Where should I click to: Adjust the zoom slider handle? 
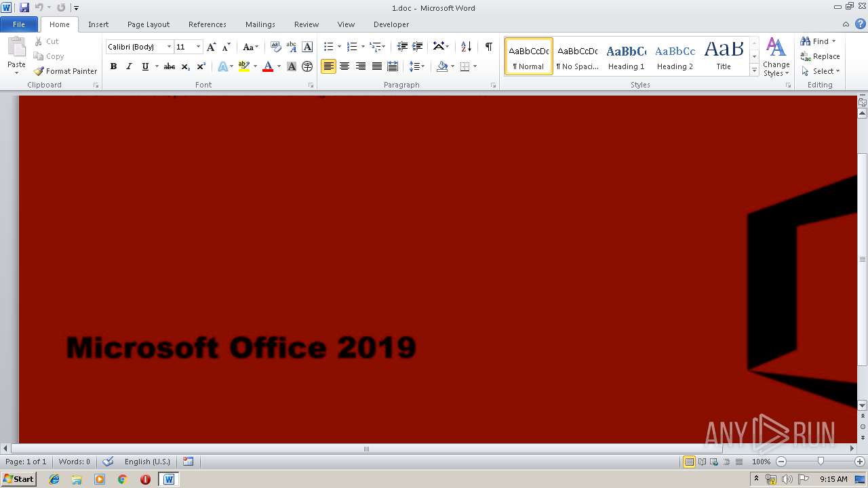point(821,462)
